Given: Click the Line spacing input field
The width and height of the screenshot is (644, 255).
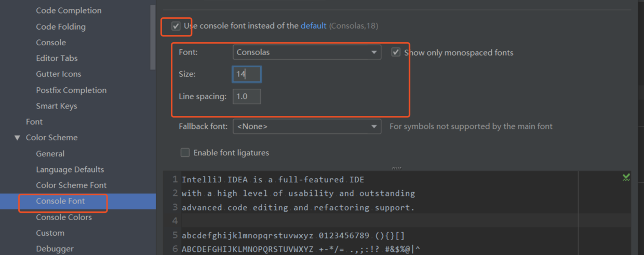Looking at the screenshot, I should click(x=247, y=97).
